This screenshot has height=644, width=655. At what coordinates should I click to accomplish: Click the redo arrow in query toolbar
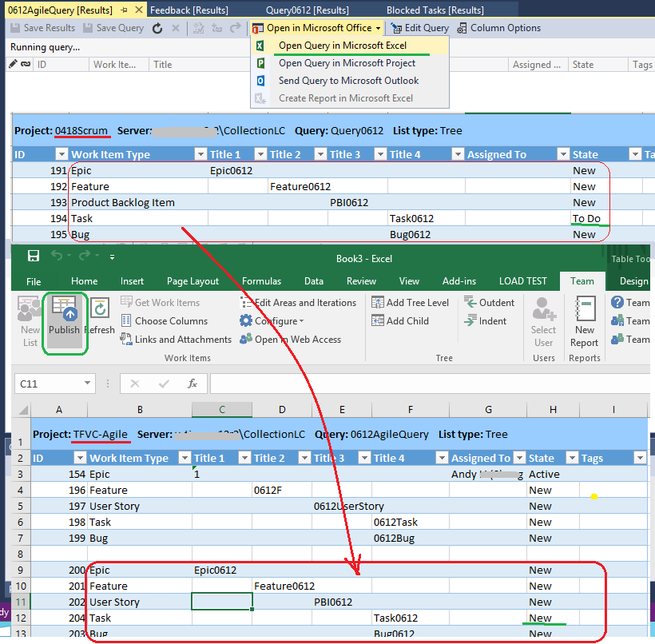(x=236, y=28)
